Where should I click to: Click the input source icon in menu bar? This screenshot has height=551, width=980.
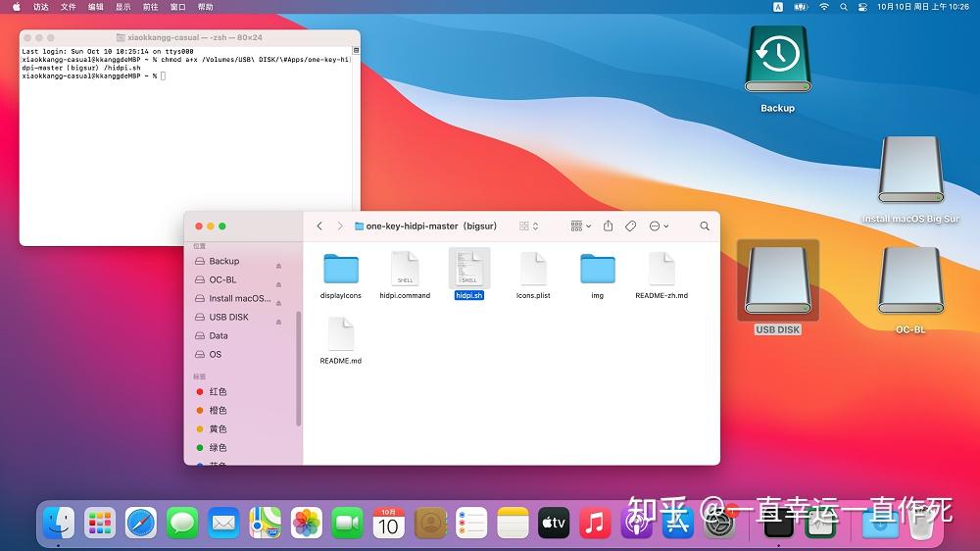click(778, 7)
